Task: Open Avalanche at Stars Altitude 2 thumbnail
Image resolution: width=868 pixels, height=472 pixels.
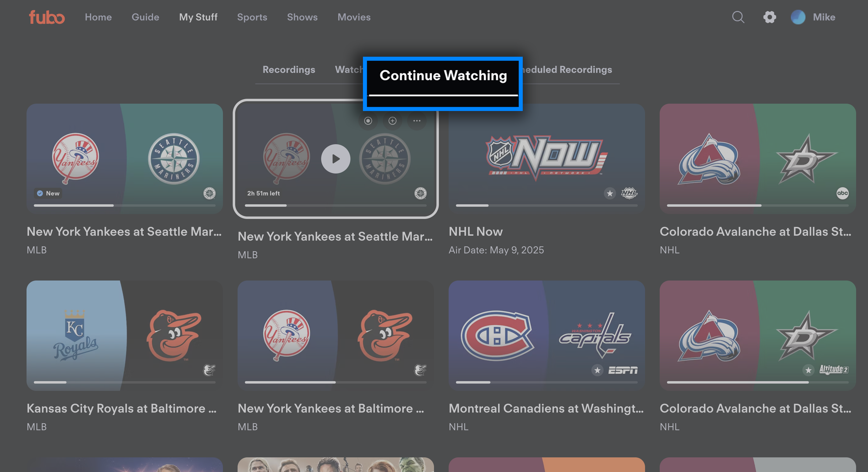Action: coord(758,336)
